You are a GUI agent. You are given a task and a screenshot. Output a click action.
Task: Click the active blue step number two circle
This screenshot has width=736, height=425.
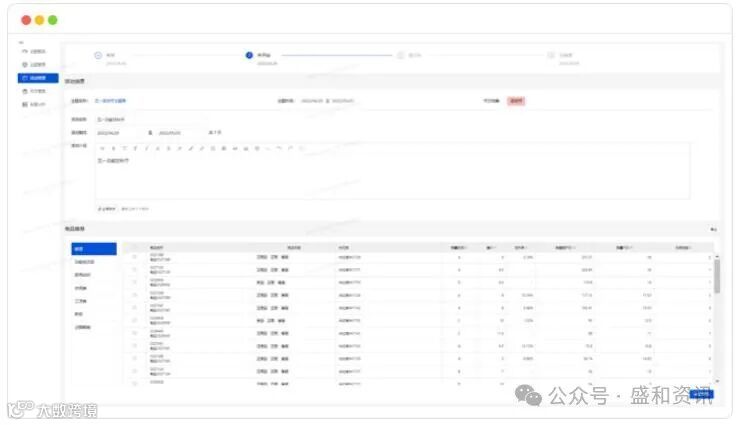tap(249, 55)
